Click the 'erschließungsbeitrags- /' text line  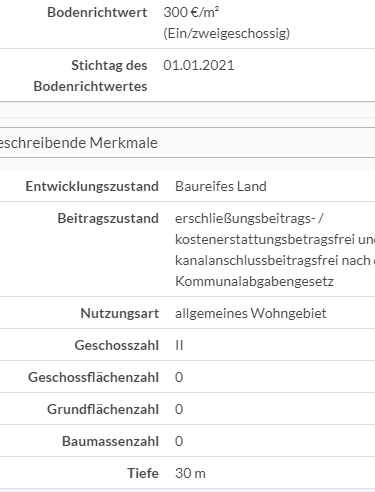pyautogui.click(x=249, y=218)
